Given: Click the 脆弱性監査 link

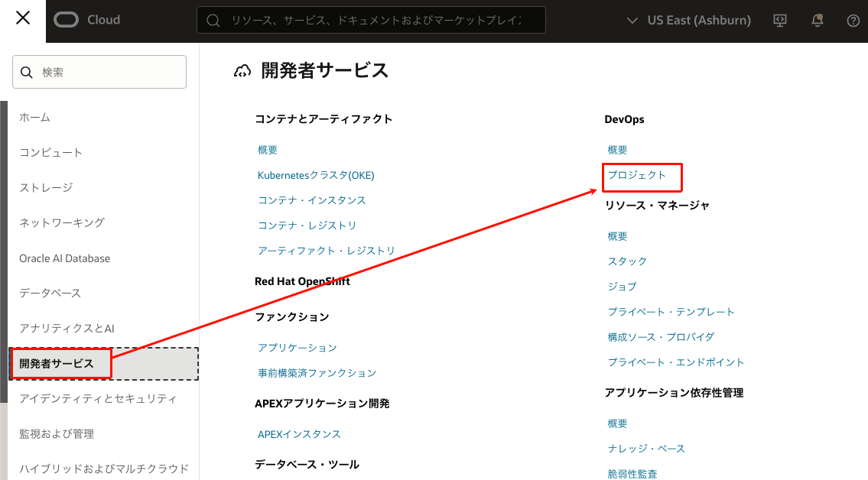Looking at the screenshot, I should click(633, 474).
